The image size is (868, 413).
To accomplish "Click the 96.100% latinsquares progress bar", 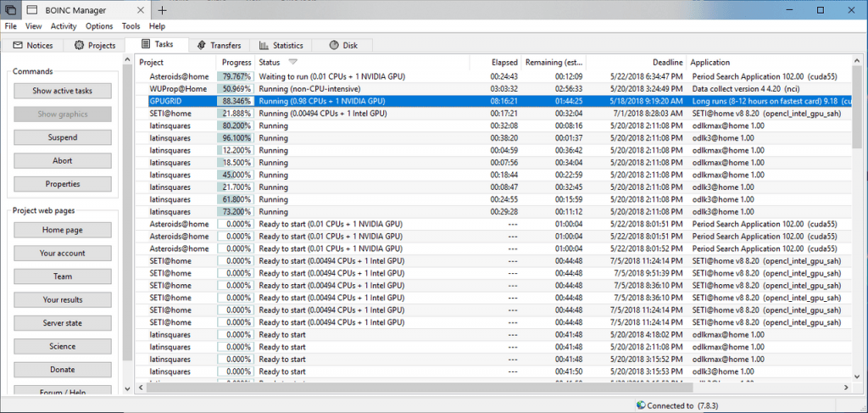I will tap(236, 138).
